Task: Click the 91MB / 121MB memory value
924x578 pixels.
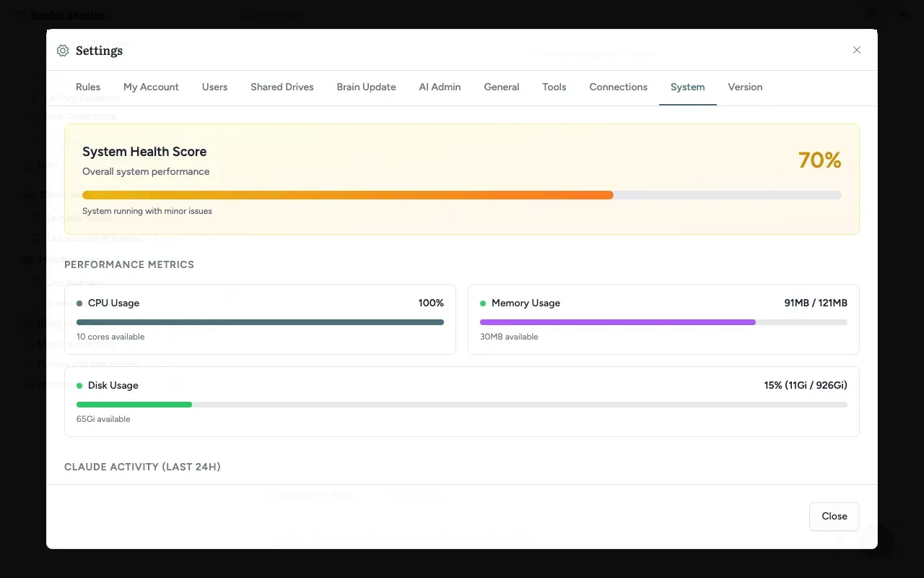Action: [x=816, y=303]
